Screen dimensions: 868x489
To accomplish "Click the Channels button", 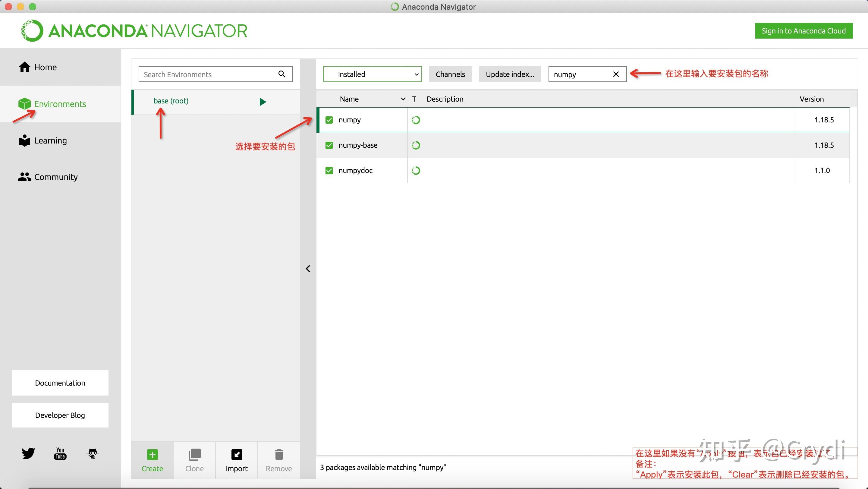I will coord(450,74).
